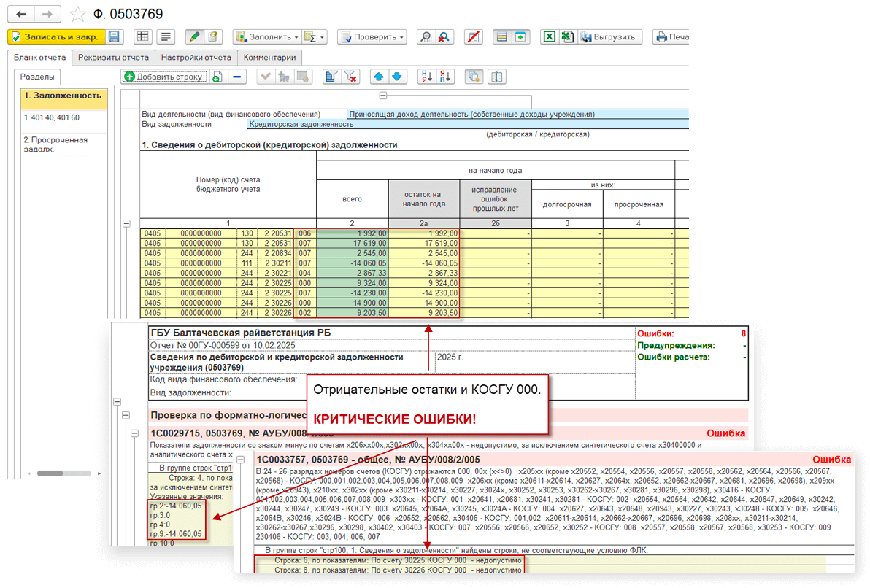Toggle the highlighted copy cells button
This screenshot has height=588, width=870.
click(x=474, y=76)
